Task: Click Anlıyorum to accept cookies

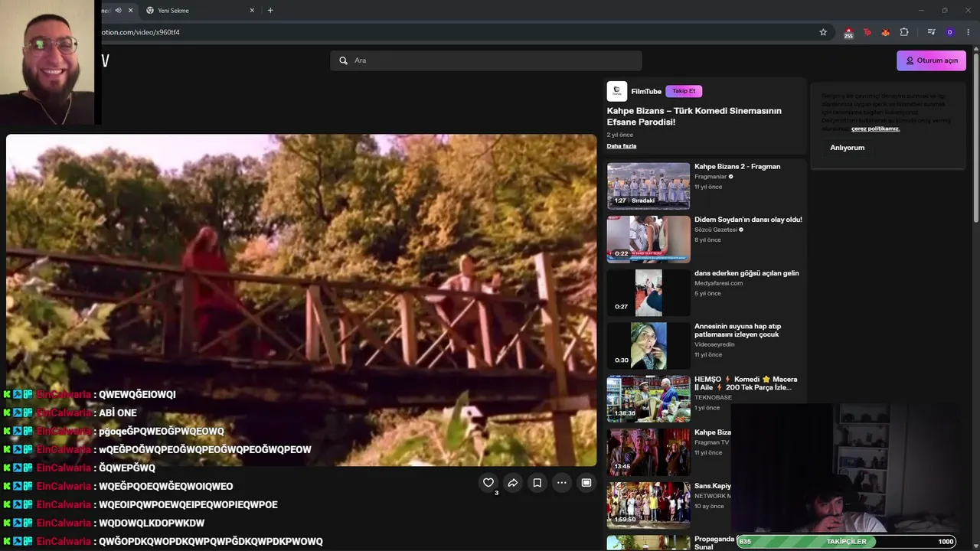Action: pos(848,148)
